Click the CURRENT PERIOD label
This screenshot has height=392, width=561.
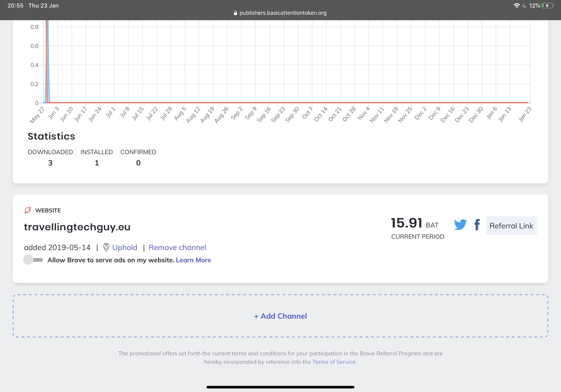[x=417, y=237]
